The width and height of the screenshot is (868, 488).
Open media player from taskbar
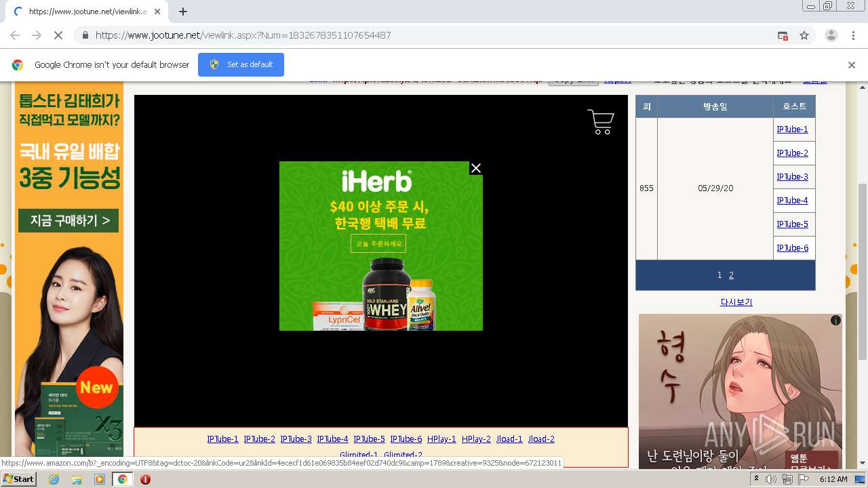[100, 479]
